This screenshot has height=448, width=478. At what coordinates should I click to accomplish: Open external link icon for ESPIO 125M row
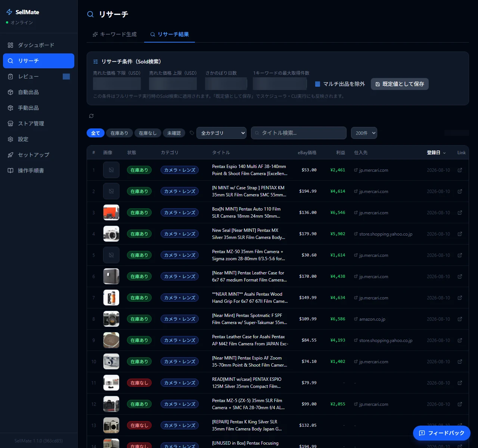pos(460,383)
